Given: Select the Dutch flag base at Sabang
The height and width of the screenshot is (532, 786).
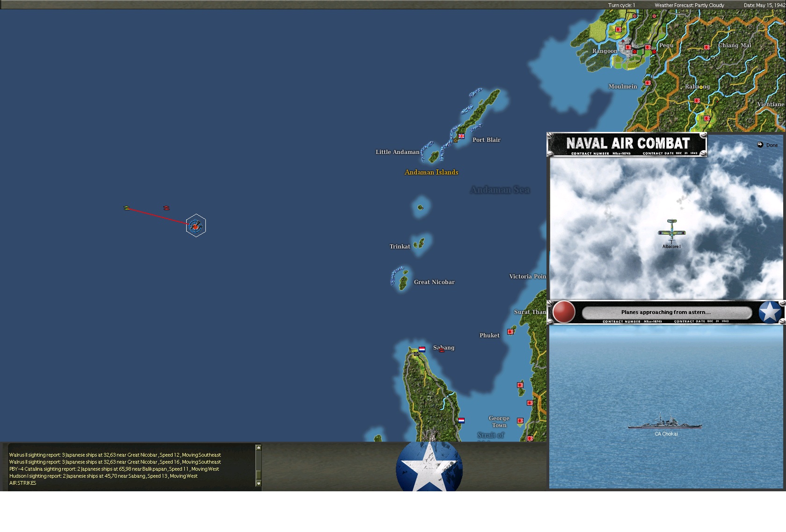Looking at the screenshot, I should (422, 349).
